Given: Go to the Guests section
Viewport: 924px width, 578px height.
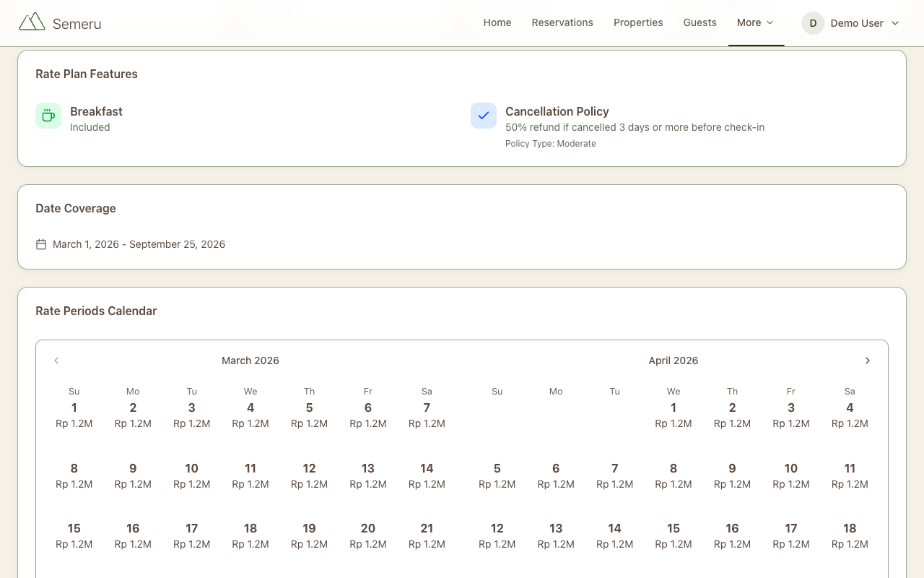Looking at the screenshot, I should coord(700,22).
